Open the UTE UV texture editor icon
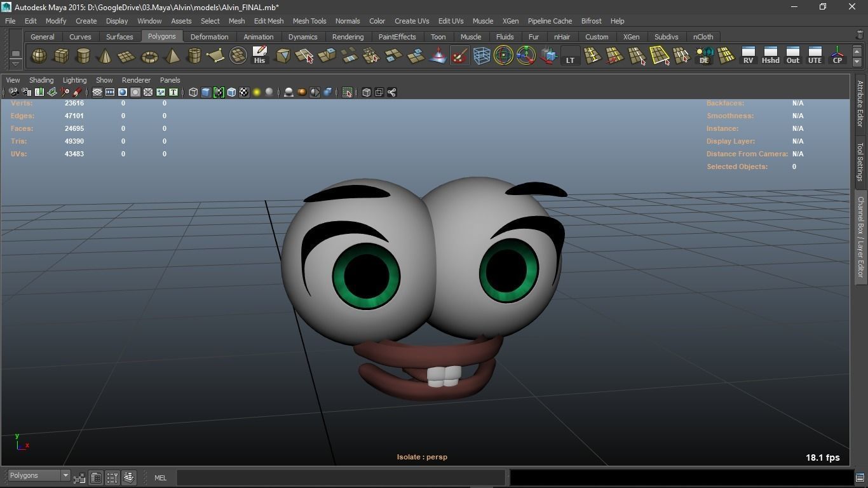The width and height of the screenshot is (868, 488). [x=815, y=56]
